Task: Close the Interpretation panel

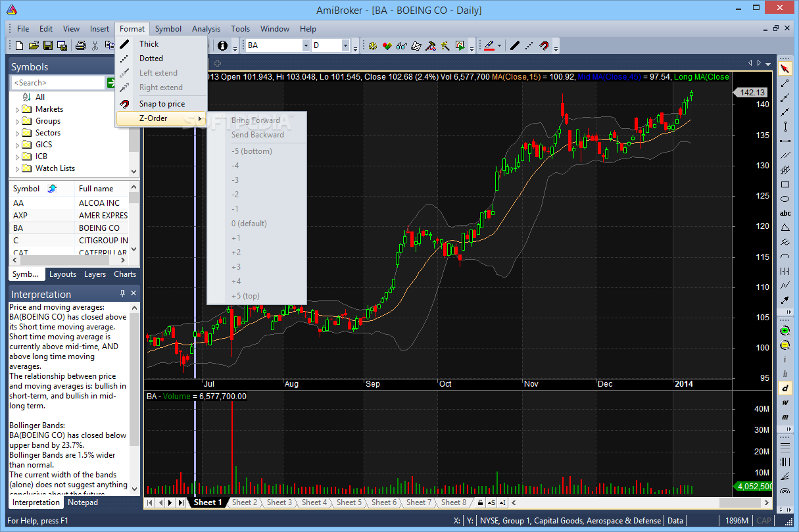Action: [133, 293]
